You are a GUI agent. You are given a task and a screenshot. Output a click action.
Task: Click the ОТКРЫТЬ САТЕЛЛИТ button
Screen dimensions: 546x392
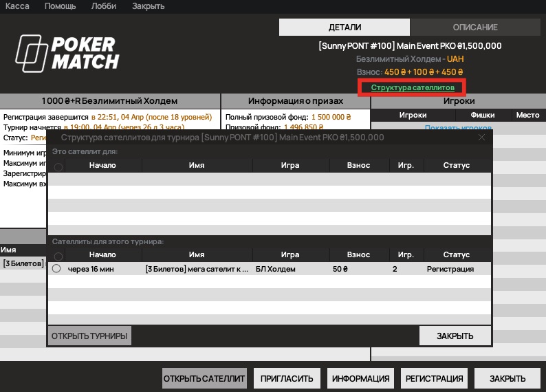pos(204,378)
